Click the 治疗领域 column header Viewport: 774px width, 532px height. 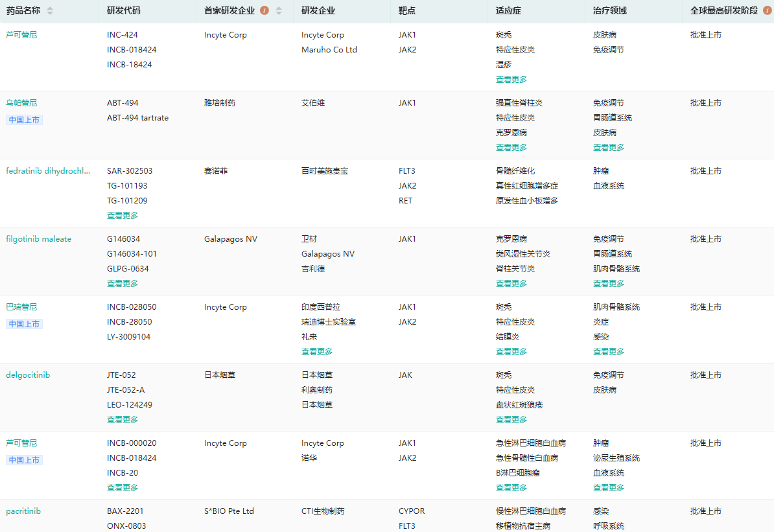pos(609,10)
